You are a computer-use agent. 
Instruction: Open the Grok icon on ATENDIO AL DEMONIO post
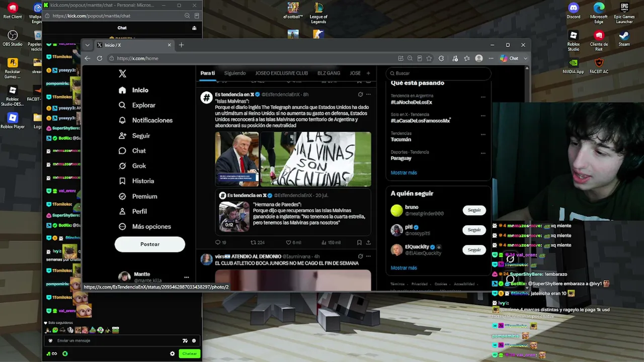point(360,256)
